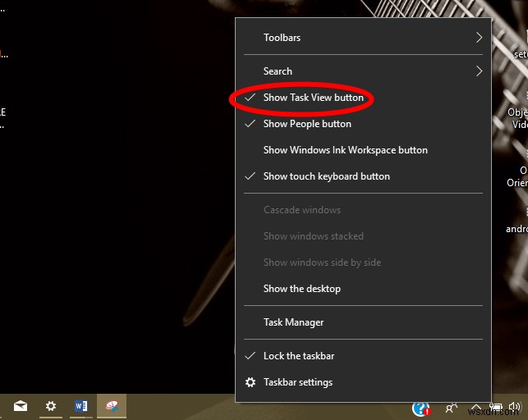Uncheck Show touch keyboard button
528x420 pixels.
point(363,176)
